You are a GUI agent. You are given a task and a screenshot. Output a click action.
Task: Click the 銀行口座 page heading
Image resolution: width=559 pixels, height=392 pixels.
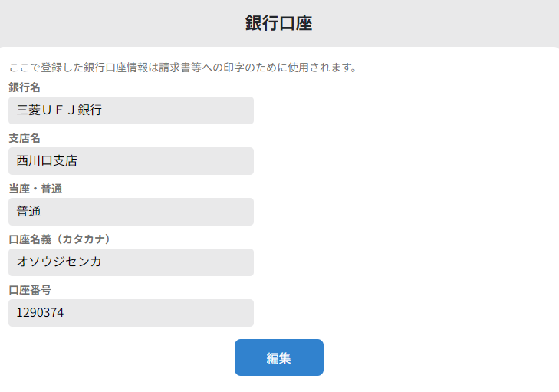[278, 23]
